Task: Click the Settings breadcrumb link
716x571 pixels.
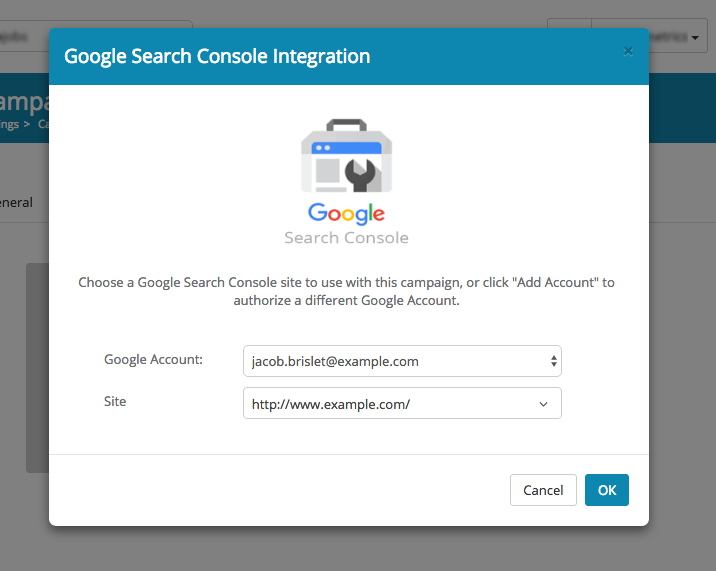Action: 10,125
